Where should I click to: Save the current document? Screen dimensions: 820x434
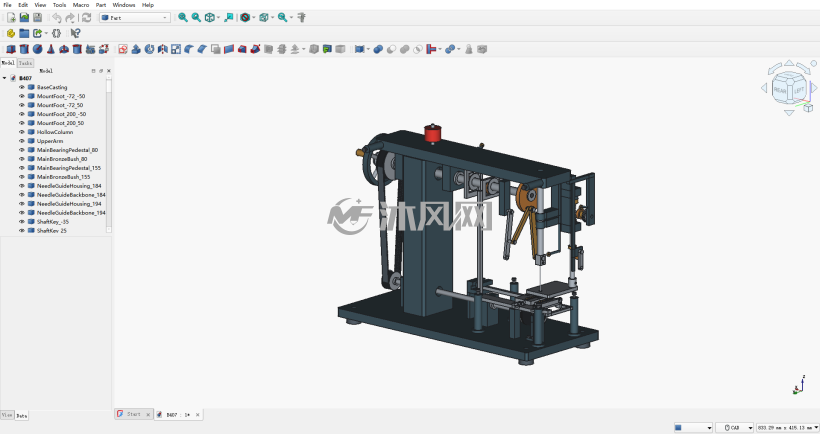coord(38,17)
